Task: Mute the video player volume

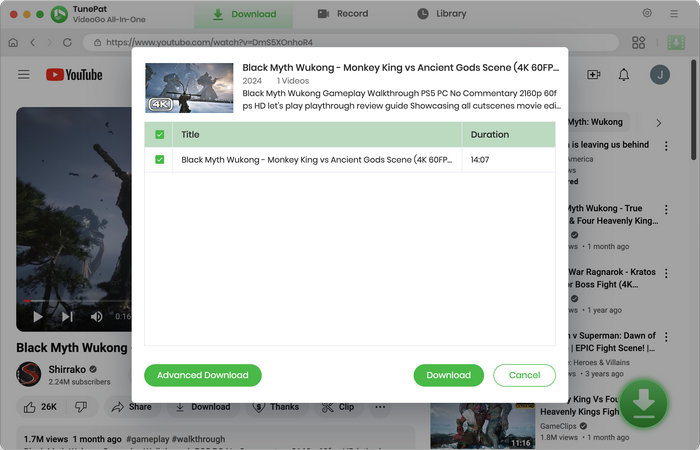Action: pyautogui.click(x=96, y=317)
